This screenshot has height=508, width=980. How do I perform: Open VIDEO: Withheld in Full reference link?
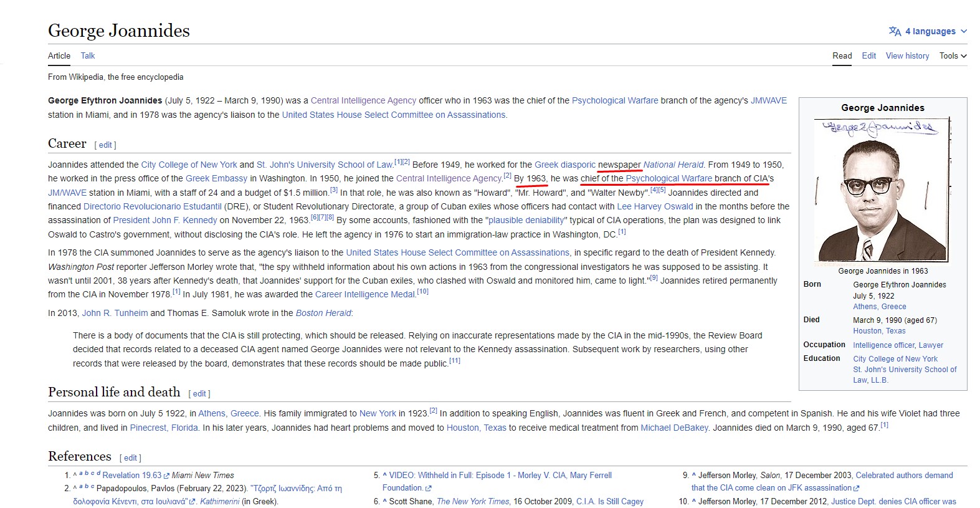click(x=497, y=481)
